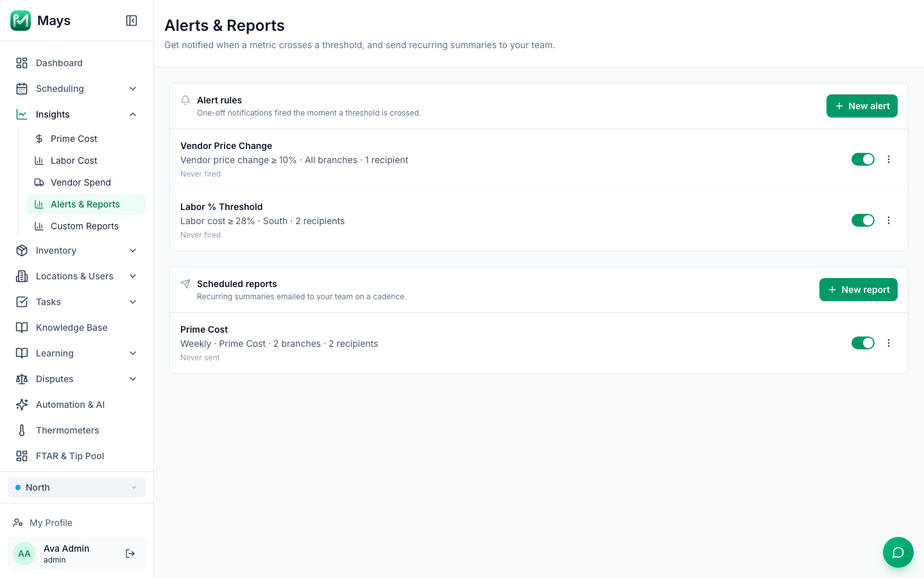The width and height of the screenshot is (924, 578).
Task: Click the AA avatar circle
Action: tap(24, 554)
